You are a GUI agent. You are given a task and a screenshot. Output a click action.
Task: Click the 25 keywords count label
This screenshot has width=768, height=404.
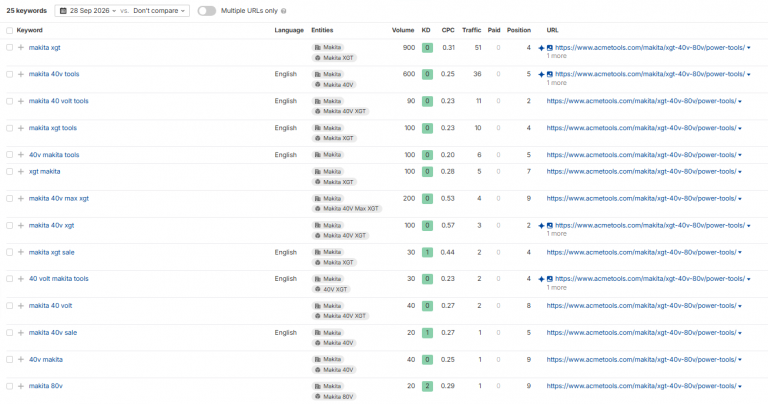click(x=26, y=11)
